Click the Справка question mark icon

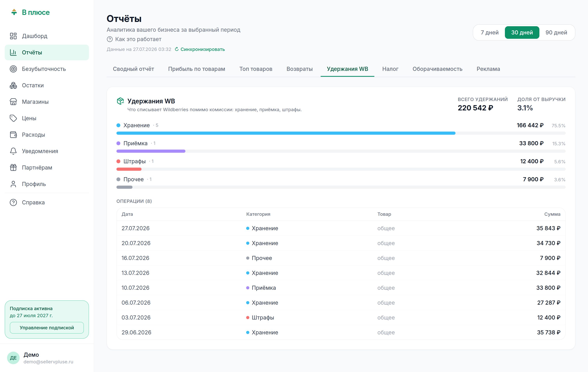click(13, 202)
